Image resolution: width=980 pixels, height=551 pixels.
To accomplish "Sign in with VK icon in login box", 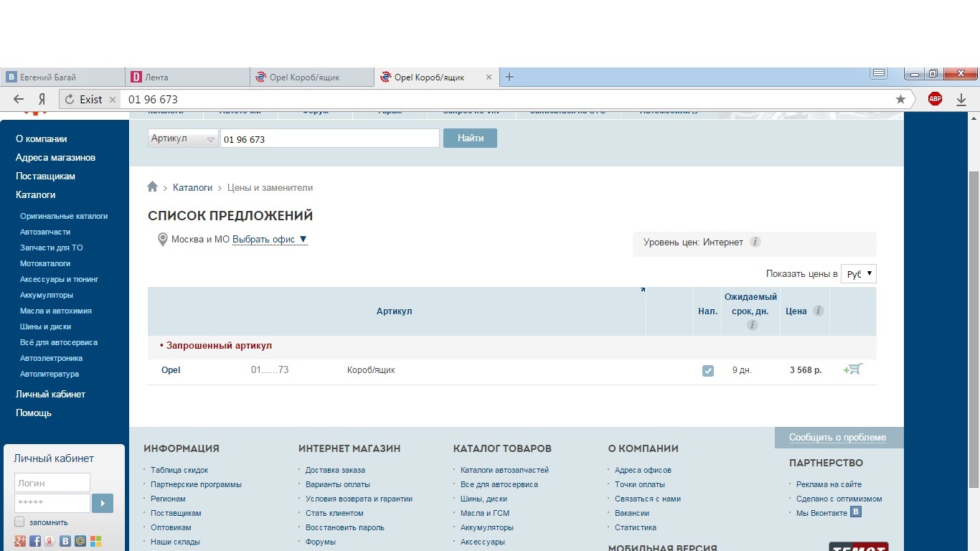I will click(65, 541).
